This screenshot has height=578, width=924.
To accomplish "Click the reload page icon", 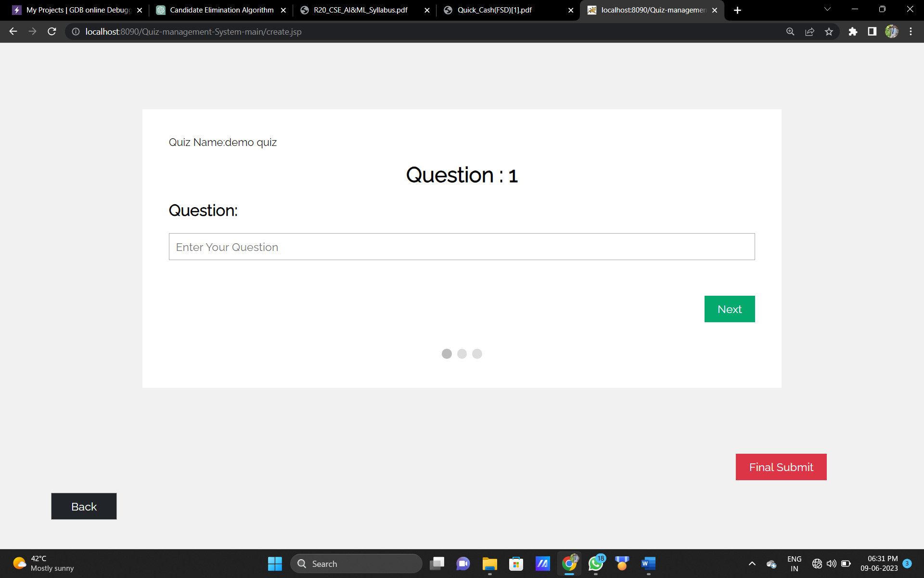I will click(x=51, y=31).
